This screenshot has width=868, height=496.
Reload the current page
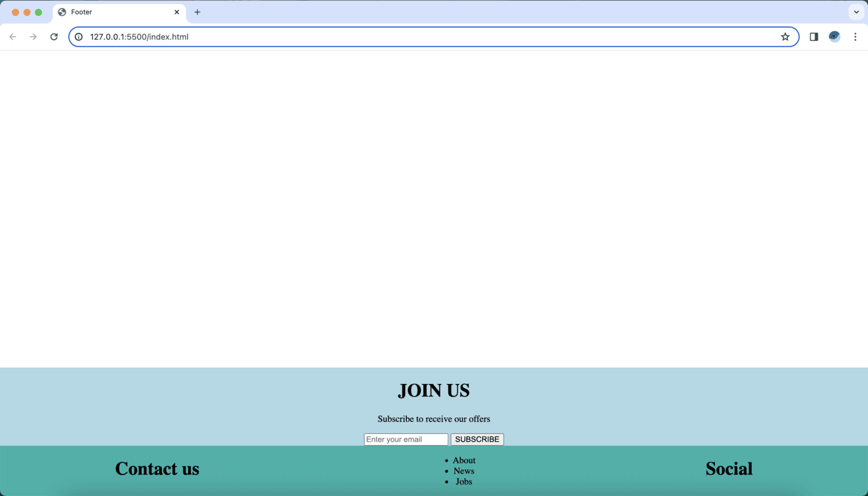pyautogui.click(x=54, y=36)
